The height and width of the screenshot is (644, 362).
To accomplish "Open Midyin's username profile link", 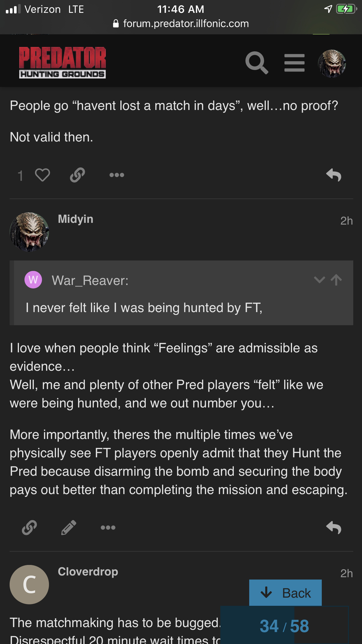I will tap(75, 219).
